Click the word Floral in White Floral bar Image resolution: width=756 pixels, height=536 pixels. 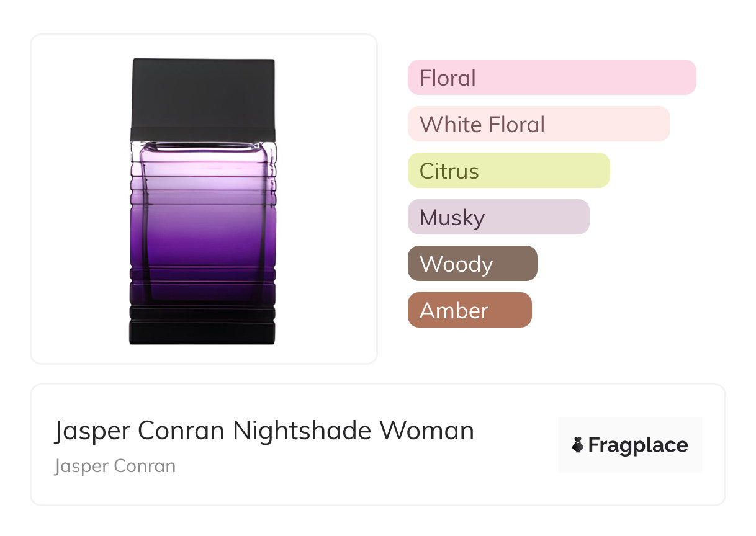click(516, 124)
